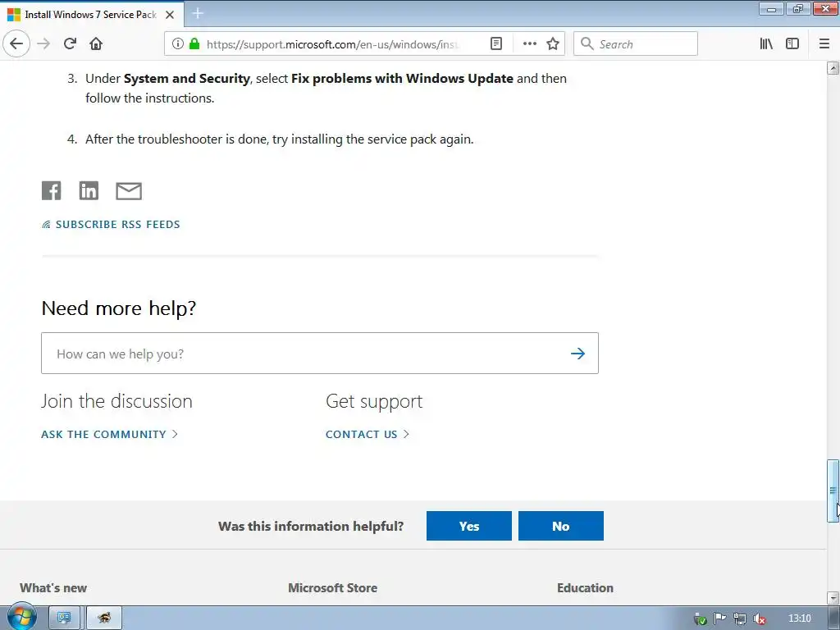Share article via email envelope icon
Viewport: 840px width, 630px height.
pyautogui.click(x=129, y=190)
